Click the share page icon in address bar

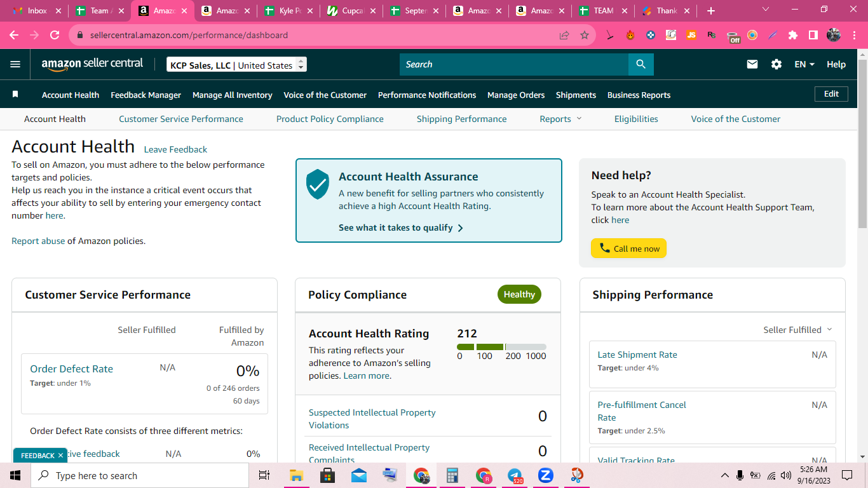[x=564, y=35]
